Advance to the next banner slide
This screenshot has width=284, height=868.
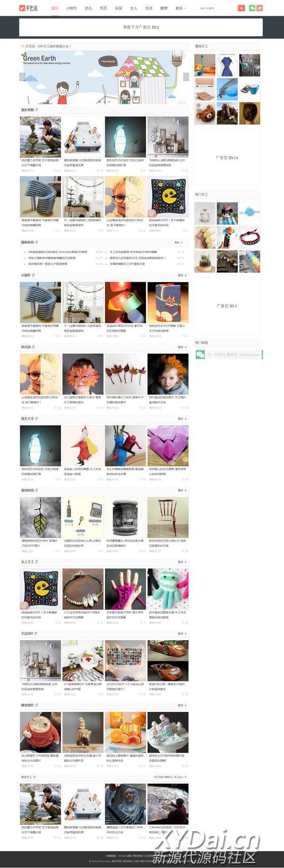(186, 77)
